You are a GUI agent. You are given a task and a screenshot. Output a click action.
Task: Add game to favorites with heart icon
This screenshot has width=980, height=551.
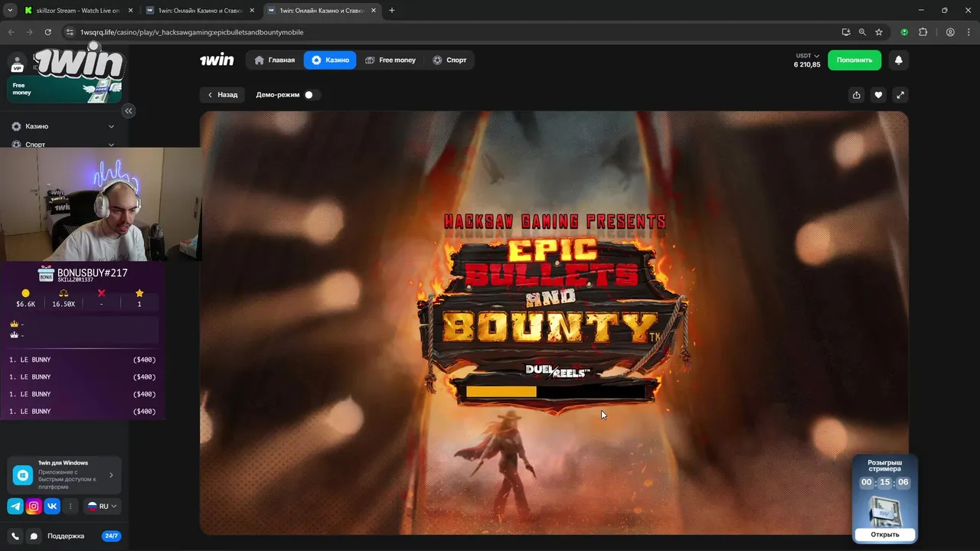[878, 95]
